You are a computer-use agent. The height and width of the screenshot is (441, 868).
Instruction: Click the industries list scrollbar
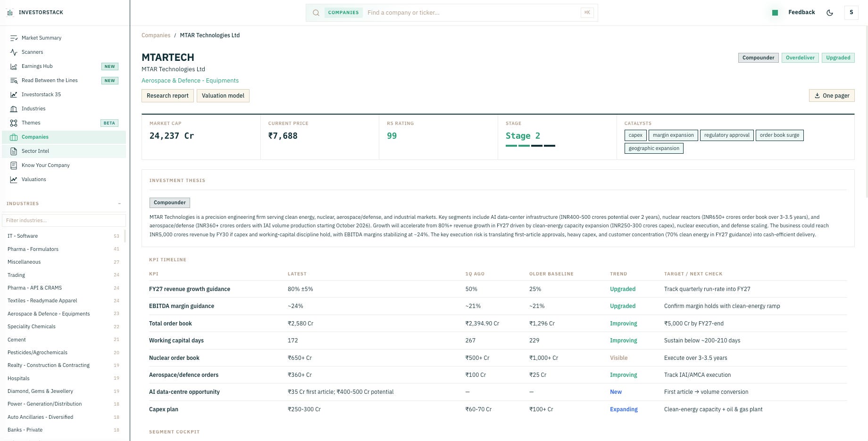click(125, 236)
